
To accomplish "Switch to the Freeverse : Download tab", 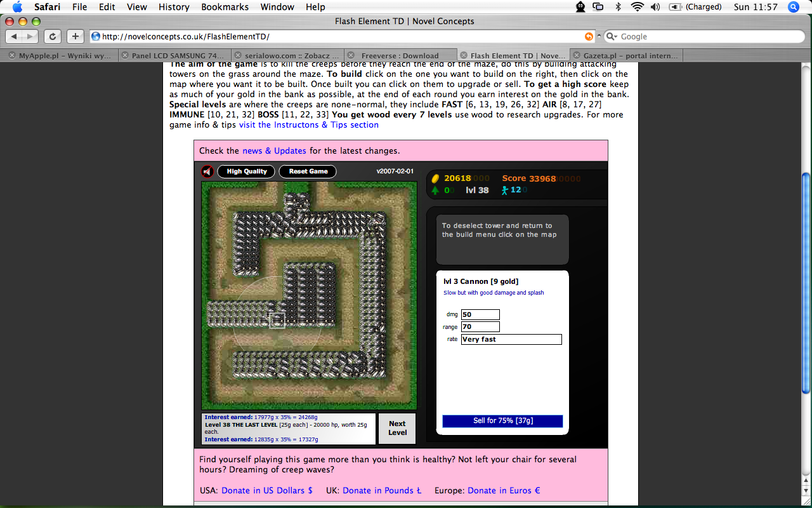I will coord(400,56).
